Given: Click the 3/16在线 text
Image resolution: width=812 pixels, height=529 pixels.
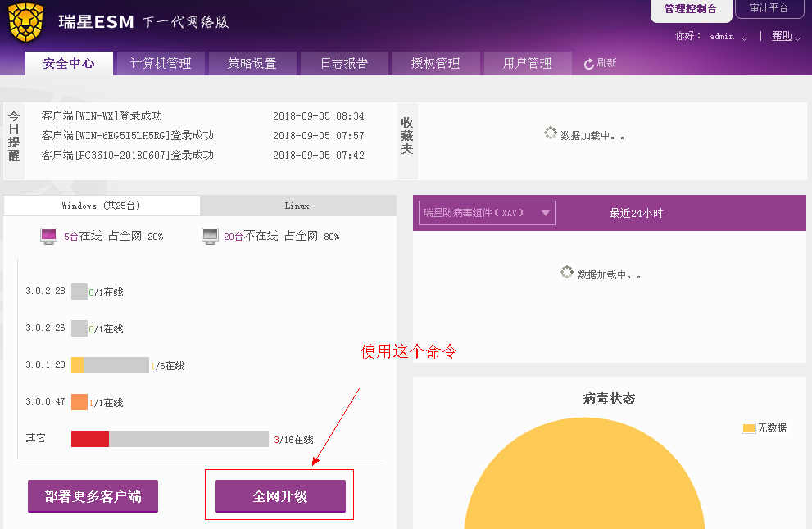Looking at the screenshot, I should (293, 440).
